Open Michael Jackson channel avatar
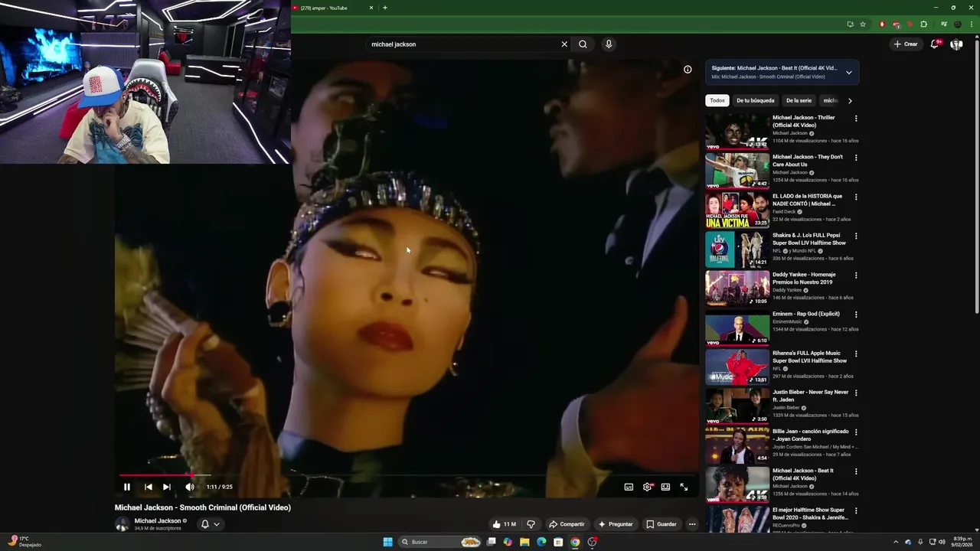 coord(122,524)
